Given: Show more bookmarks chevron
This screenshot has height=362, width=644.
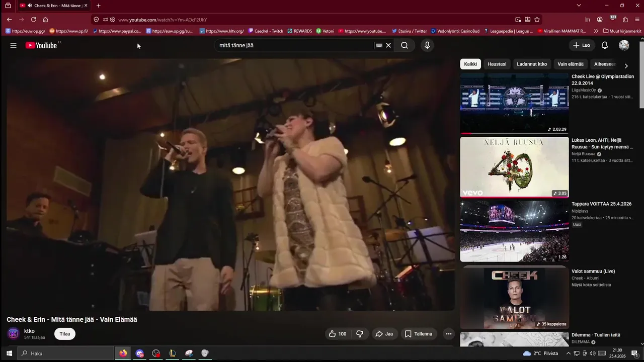Looking at the screenshot, I should point(596,31).
